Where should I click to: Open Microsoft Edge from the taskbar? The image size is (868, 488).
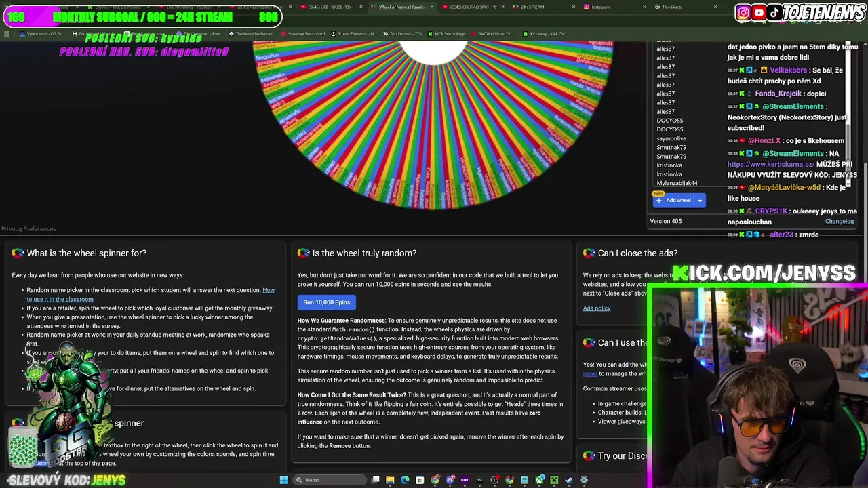(x=405, y=480)
